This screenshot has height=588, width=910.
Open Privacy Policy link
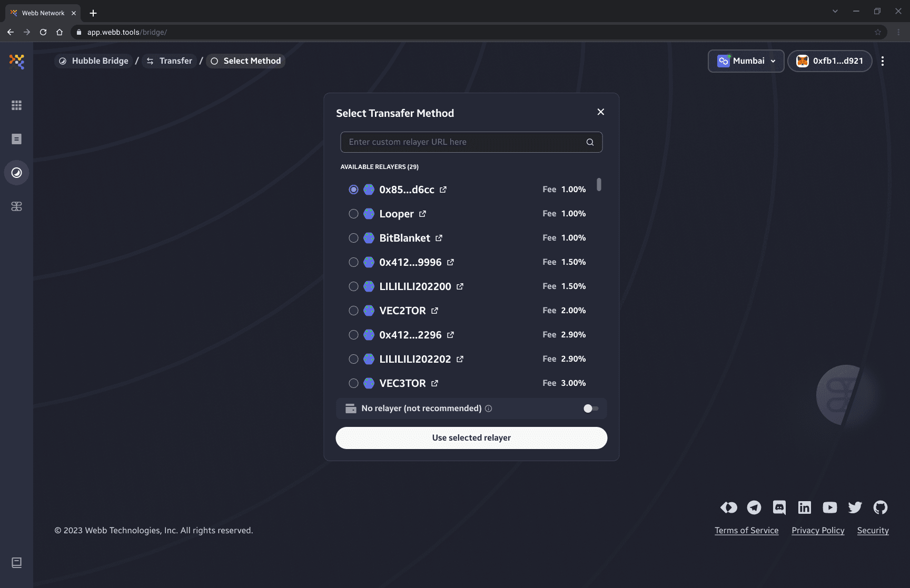[818, 531]
